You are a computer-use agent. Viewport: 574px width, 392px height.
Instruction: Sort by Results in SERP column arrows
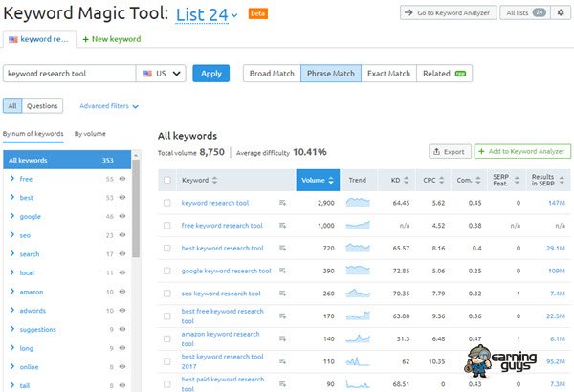click(562, 180)
